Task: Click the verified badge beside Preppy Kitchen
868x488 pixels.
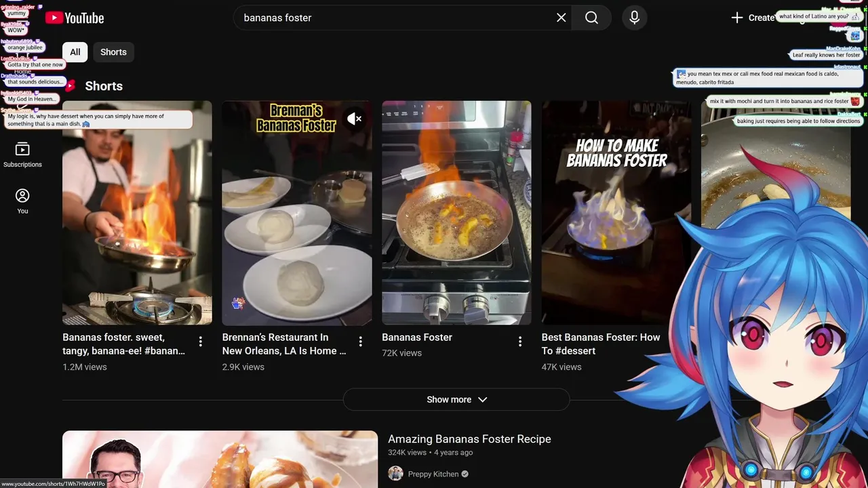Action: point(465,474)
